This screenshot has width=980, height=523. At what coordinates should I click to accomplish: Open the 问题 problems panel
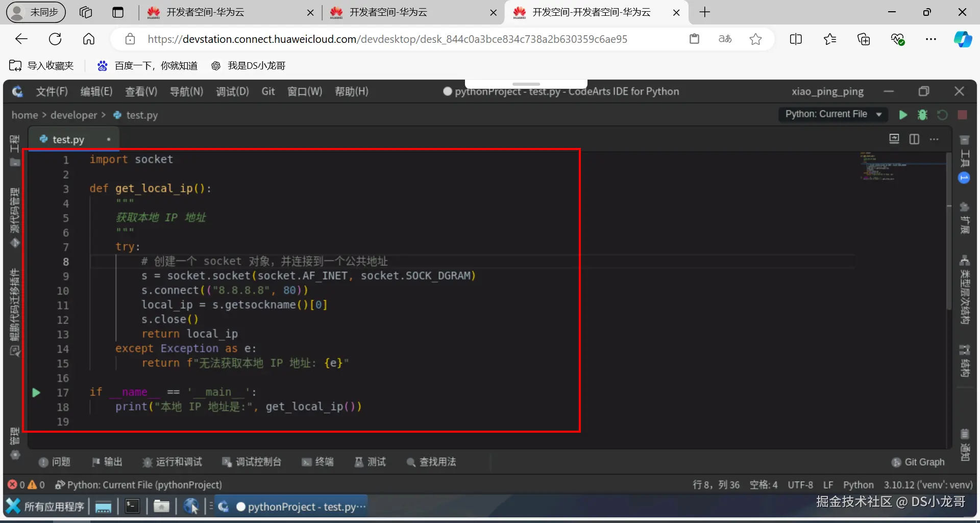click(55, 462)
